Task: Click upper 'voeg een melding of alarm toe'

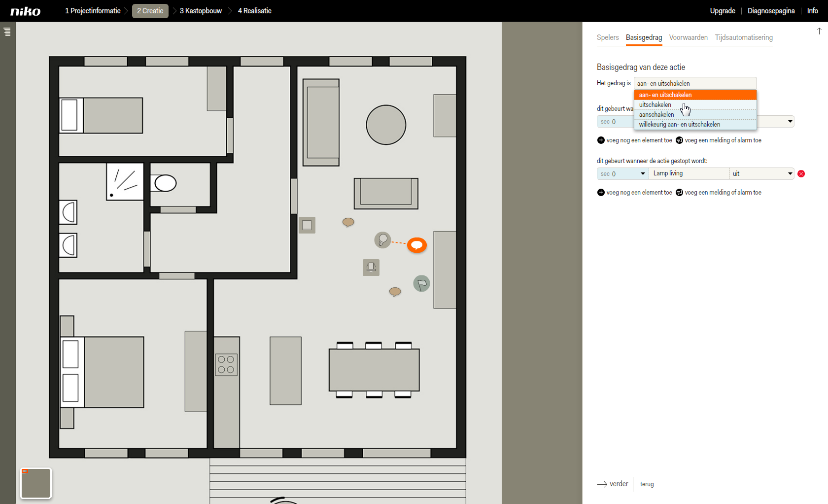Action: pos(723,140)
